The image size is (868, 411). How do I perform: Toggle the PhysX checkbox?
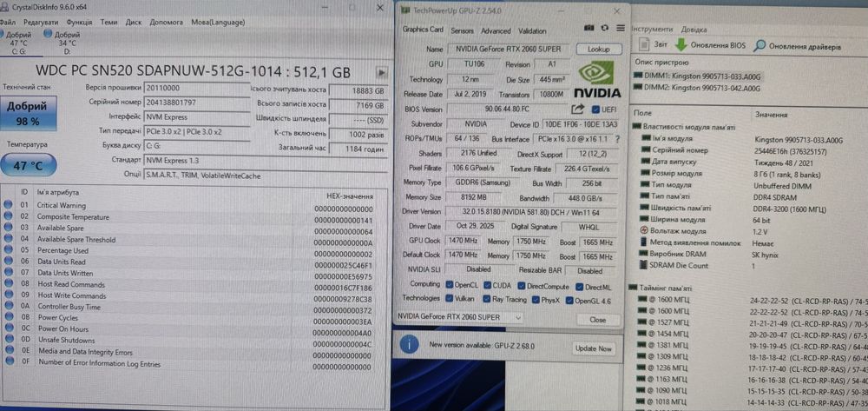pyautogui.click(x=536, y=301)
